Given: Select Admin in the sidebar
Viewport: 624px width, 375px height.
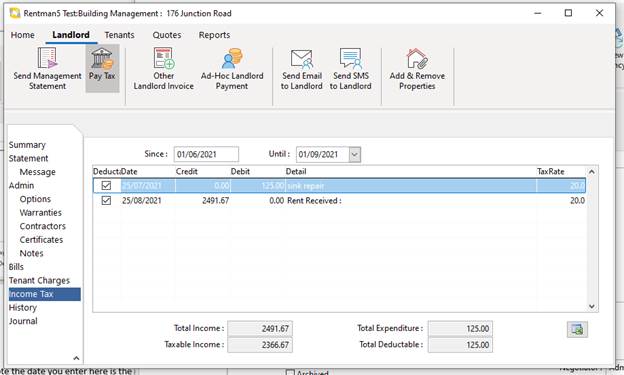Looking at the screenshot, I should (x=21, y=186).
